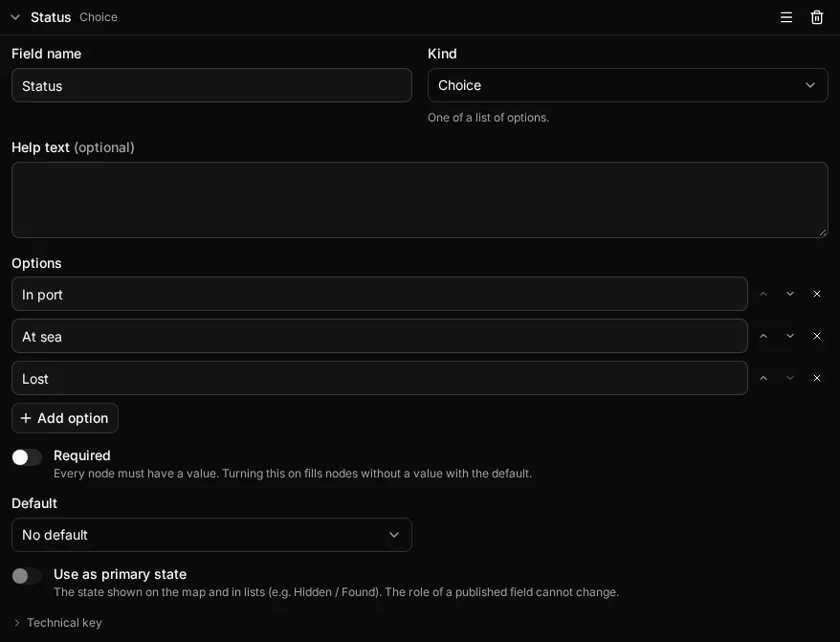Toggle the Required switch
The height and width of the screenshot is (642, 840).
pos(27,457)
